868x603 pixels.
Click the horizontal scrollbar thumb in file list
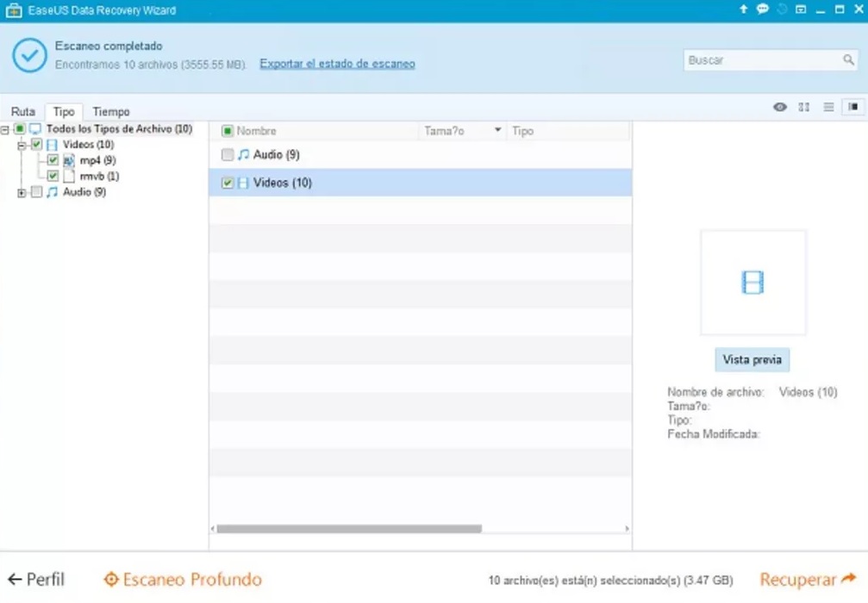tap(349, 529)
